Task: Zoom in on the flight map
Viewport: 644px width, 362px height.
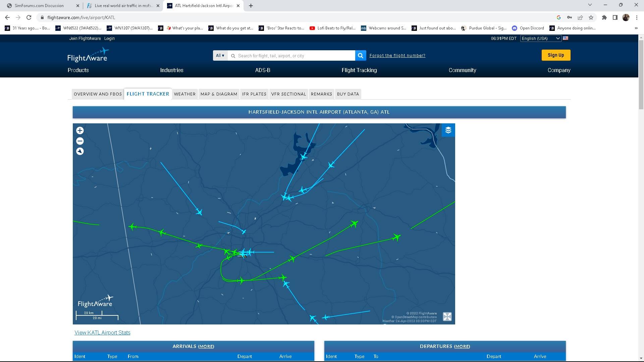Action: pos(80,130)
